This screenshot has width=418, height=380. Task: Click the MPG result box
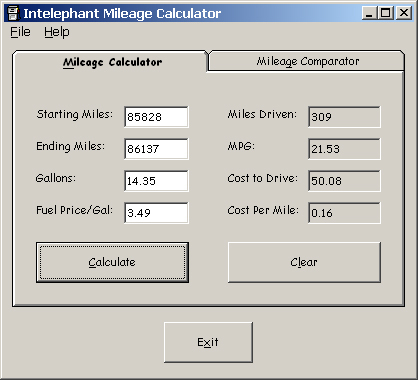pos(344,149)
